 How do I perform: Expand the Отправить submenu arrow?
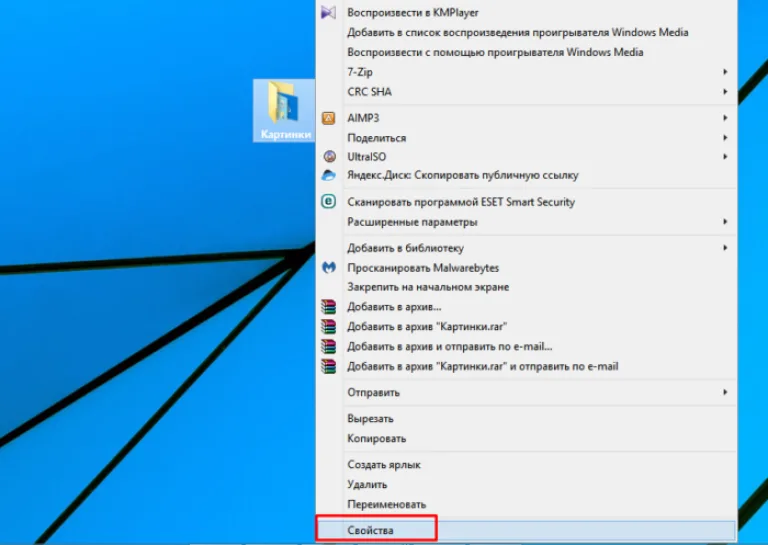coord(725,392)
